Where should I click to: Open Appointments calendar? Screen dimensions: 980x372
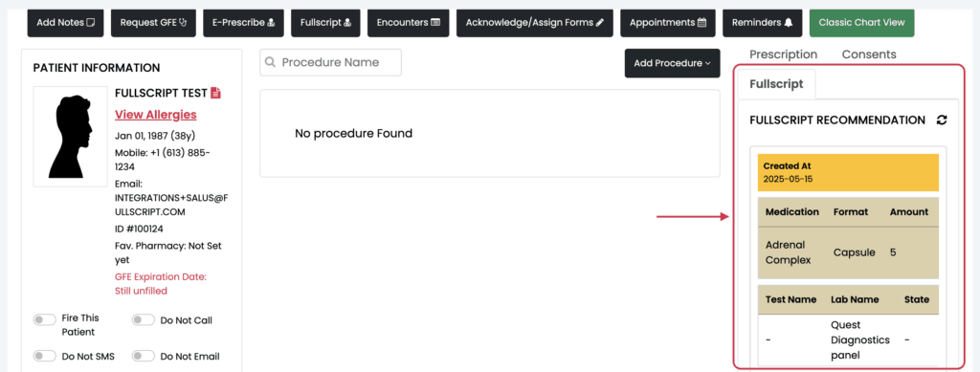click(668, 22)
